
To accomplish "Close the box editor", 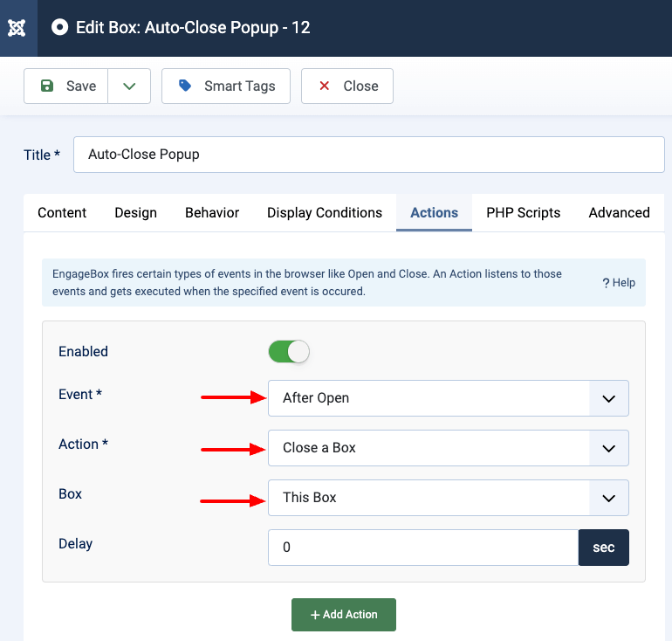I will tap(347, 86).
